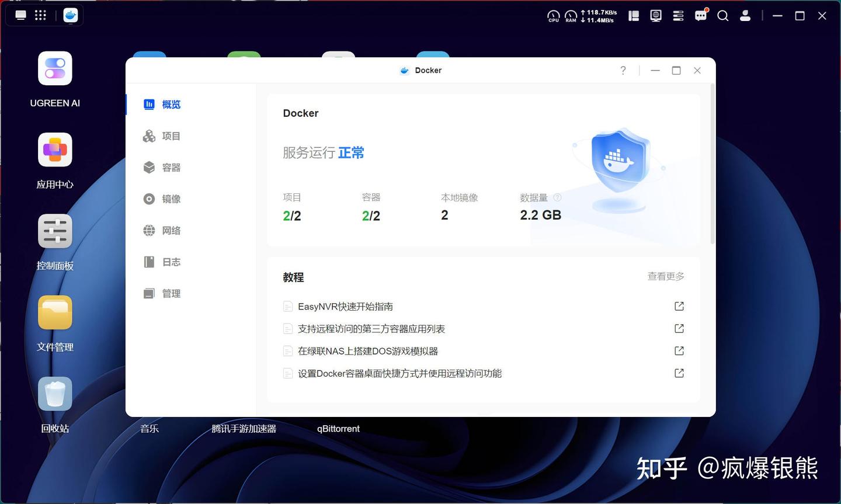Open external link icon for 设置Docker容器桌面快捷方式 tutorial
Screen dimensions: 841x504
[x=679, y=373]
